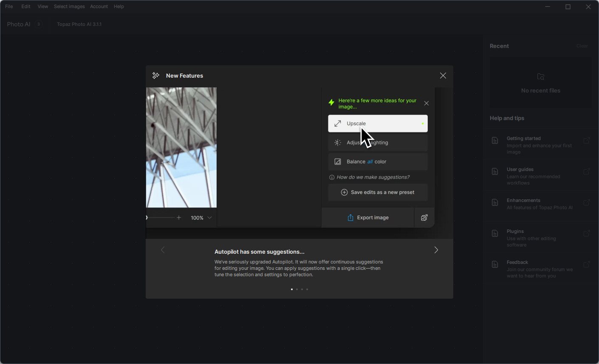599x364 pixels.
Task: Open the Account menu
Action: tap(99, 6)
